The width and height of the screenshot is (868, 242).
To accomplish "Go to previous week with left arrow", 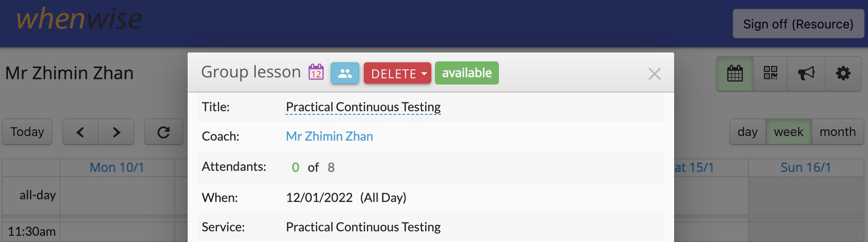I will [x=80, y=132].
